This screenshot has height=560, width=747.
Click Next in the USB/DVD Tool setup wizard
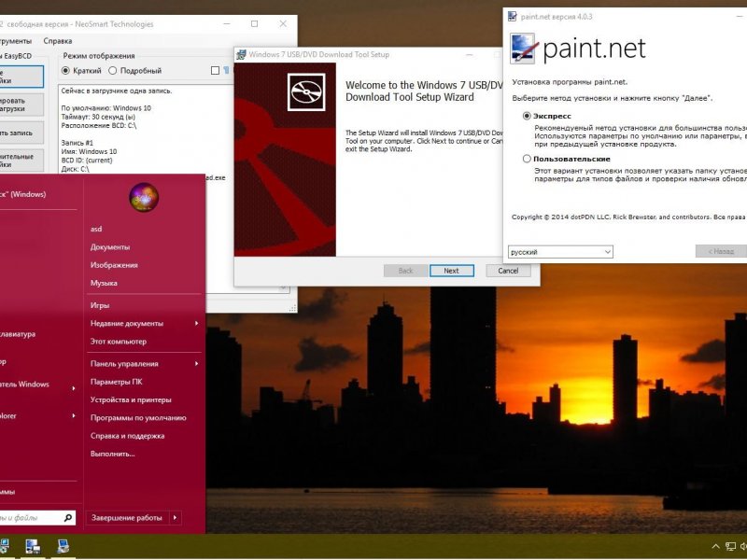coord(452,271)
